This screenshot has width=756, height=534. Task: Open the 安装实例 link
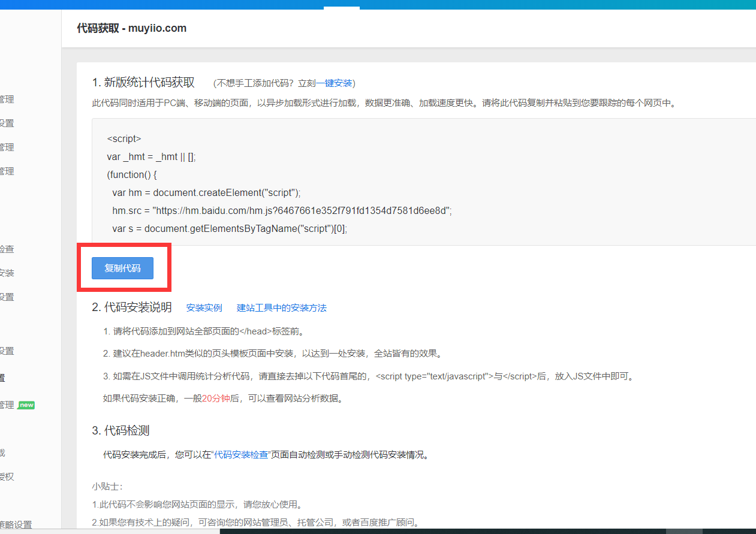(x=204, y=307)
